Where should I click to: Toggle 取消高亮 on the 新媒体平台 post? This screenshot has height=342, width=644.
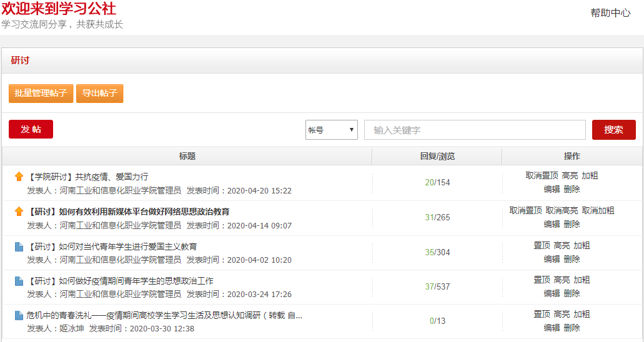pyautogui.click(x=562, y=211)
